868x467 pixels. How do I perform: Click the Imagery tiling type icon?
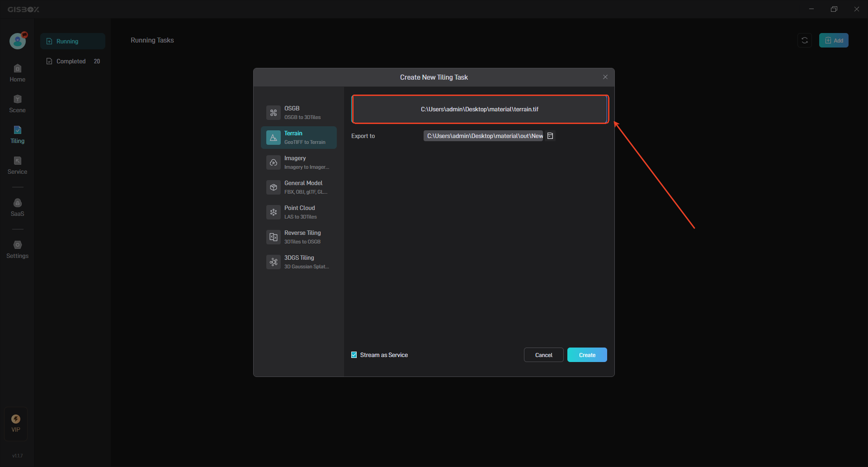coord(274,162)
